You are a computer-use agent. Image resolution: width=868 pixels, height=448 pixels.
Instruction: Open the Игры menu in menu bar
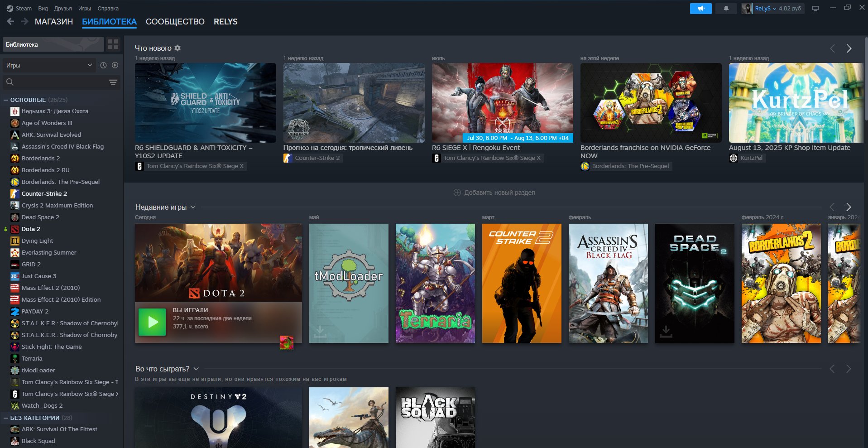[85, 9]
